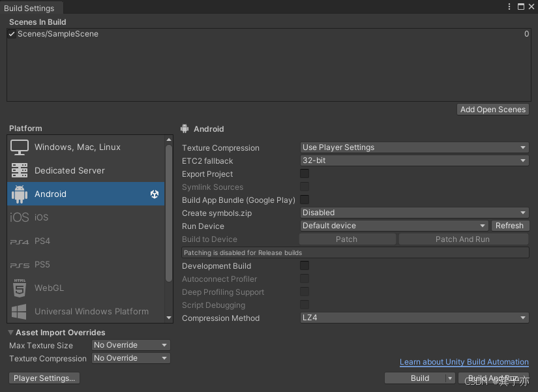Open the window kebab options menu
Viewport: 538px width, 392px height.
pos(509,7)
